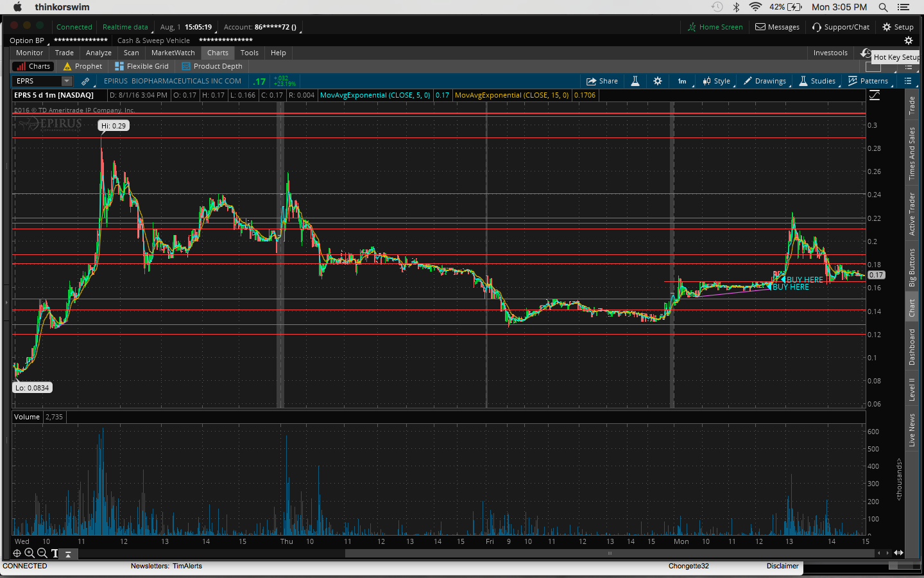Click the EPRS symbol input field

pyautogui.click(x=37, y=81)
